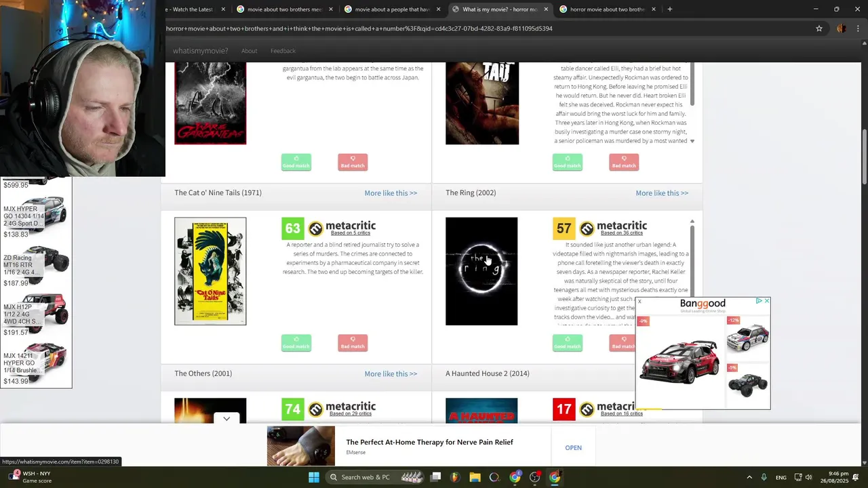
Task: Open The Cat o' Nine Tails poster
Action: pyautogui.click(x=210, y=271)
